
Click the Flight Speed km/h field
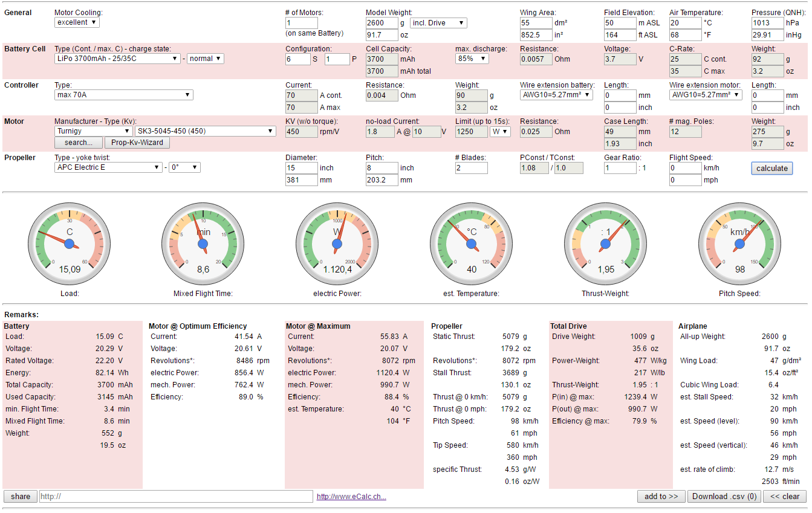(x=685, y=168)
